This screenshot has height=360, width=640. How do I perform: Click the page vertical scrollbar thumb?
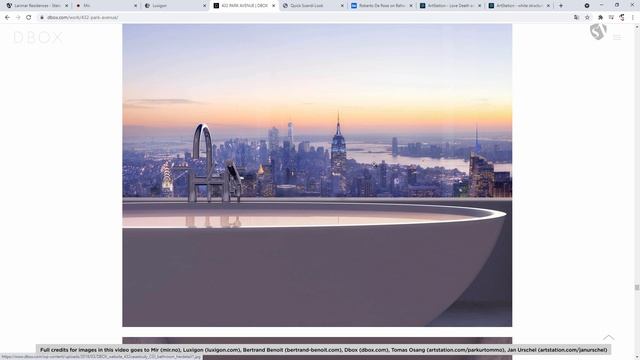pos(636,287)
